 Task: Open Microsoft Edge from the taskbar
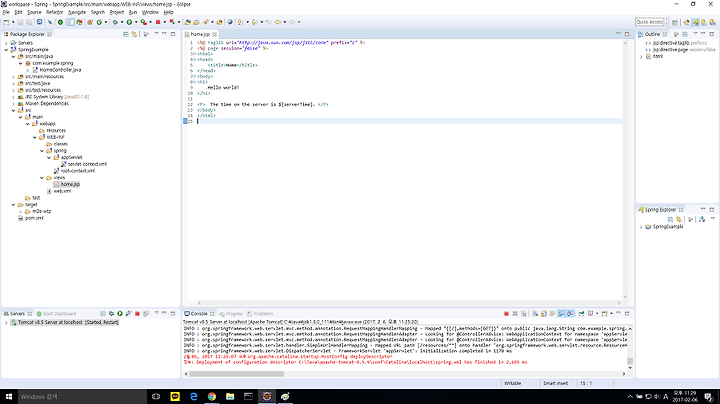193,397
